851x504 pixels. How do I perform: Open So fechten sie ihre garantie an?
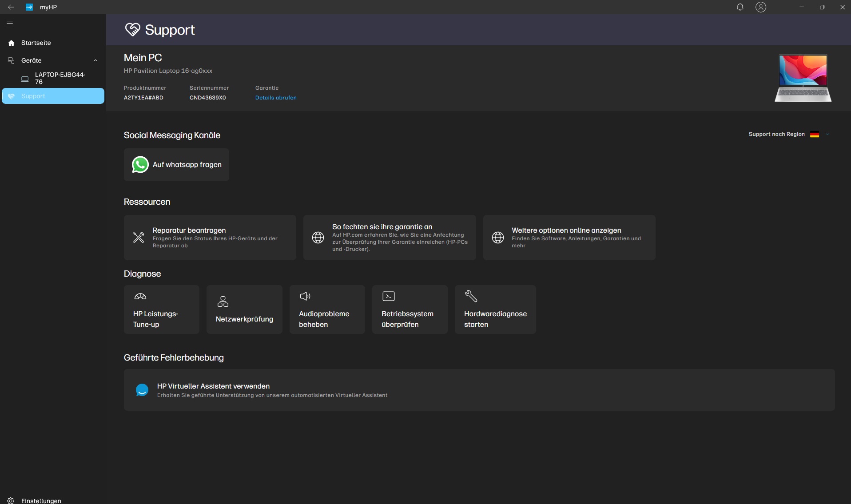(390, 238)
